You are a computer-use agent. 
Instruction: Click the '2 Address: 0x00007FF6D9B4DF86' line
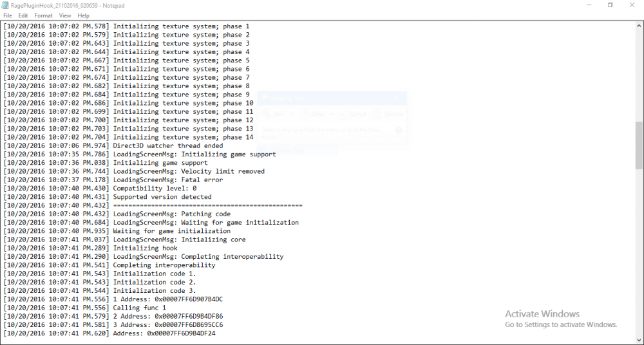tap(113, 316)
